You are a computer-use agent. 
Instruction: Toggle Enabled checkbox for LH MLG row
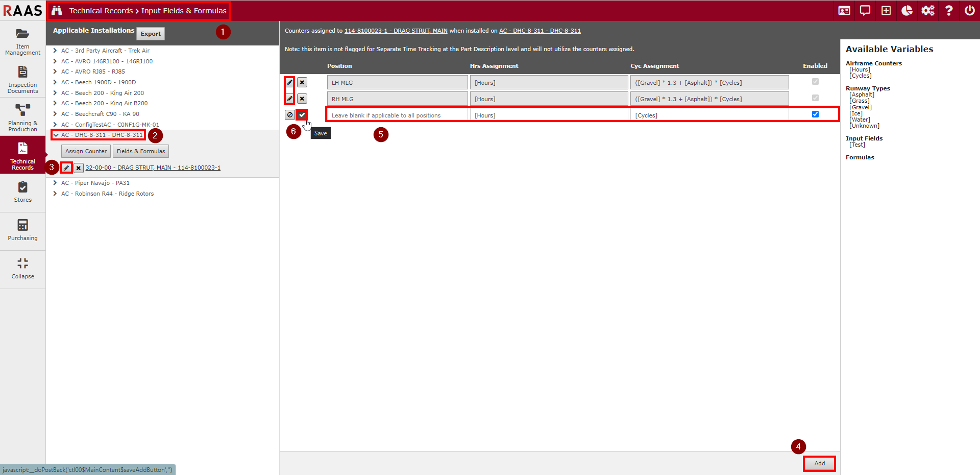[815, 82]
